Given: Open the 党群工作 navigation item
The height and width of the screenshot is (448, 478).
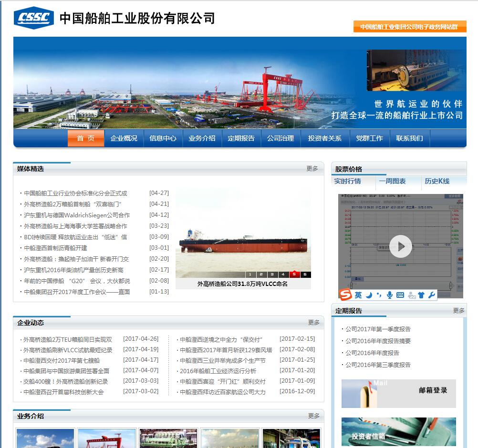Looking at the screenshot, I should click(370, 138).
